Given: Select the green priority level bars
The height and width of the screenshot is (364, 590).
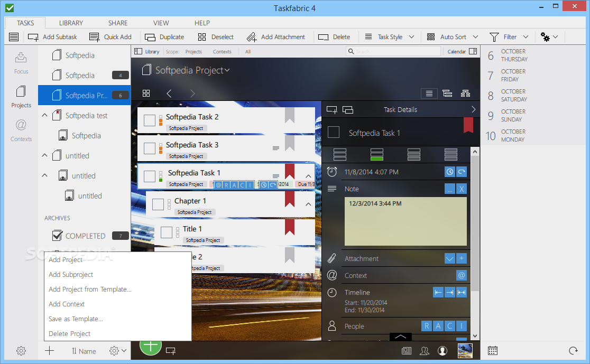Looking at the screenshot, I should pos(376,154).
